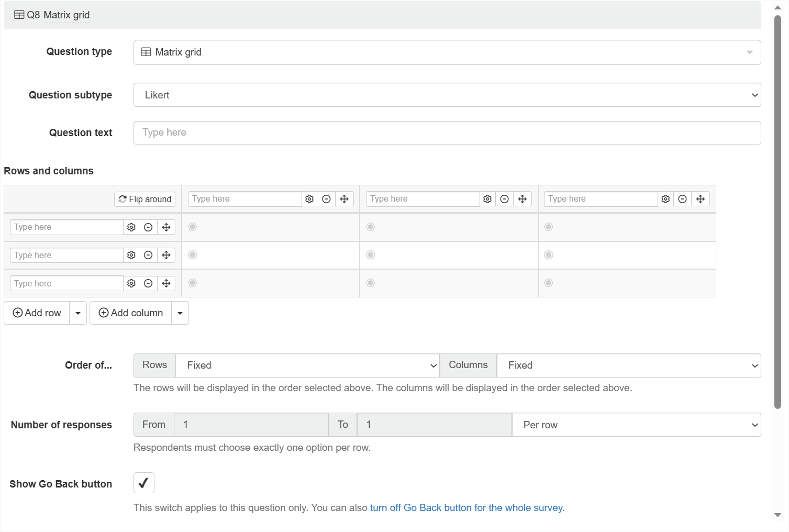The image size is (789, 532).
Task: Focus the second column label field
Action: 423,199
